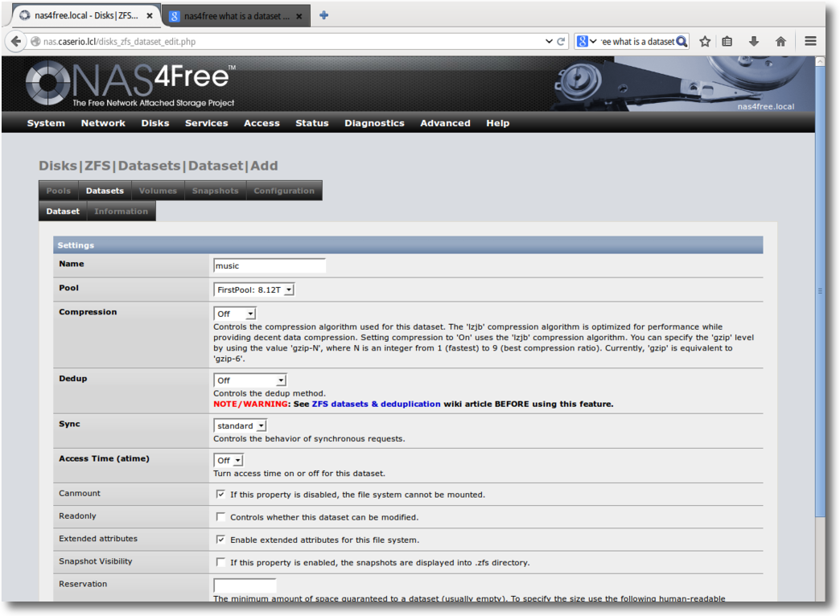Screen dimensions: 840x616
Task: Switch to the Datasets tab
Action: (x=105, y=191)
